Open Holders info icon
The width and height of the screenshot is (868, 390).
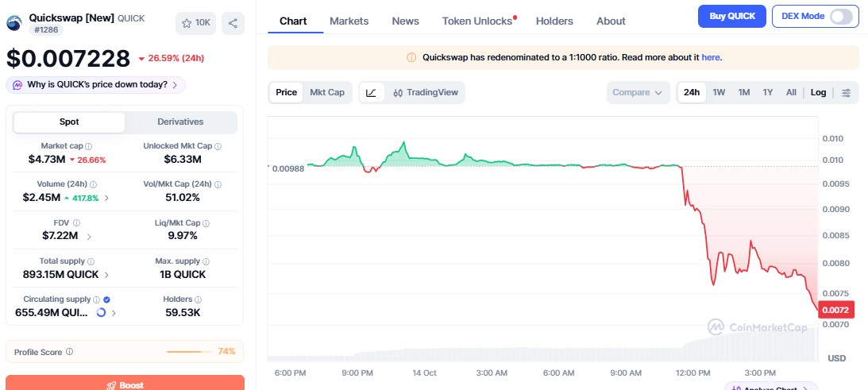199,299
